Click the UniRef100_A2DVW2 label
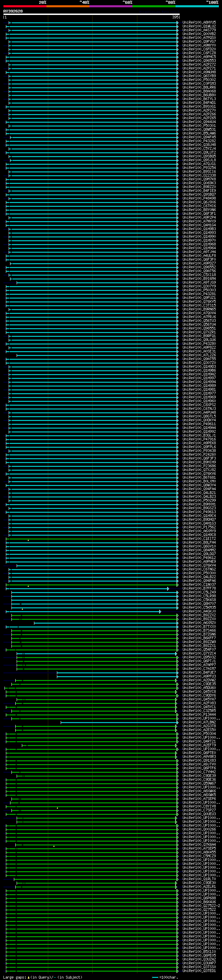Viewport: 222px width, 980px height. tap(199, 680)
